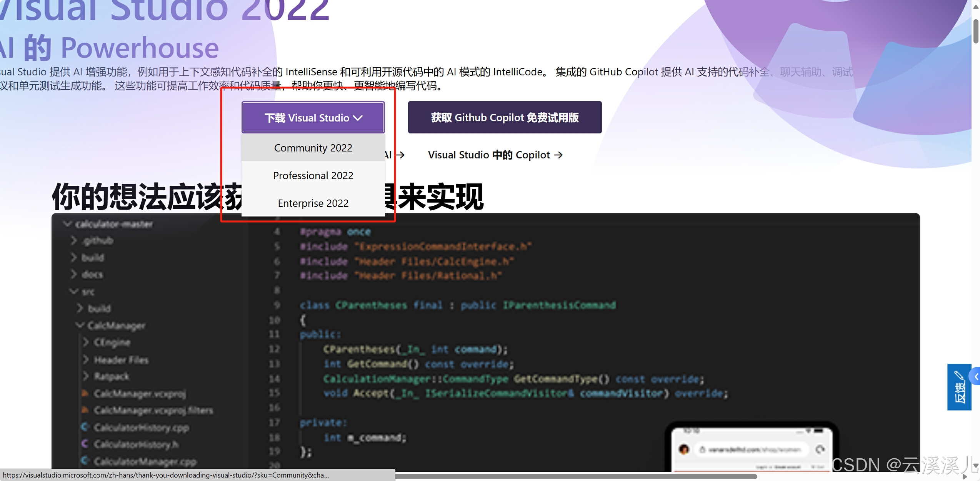This screenshot has height=481, width=980.
Task: Expand the .github folder in the tree
Action: point(74,241)
